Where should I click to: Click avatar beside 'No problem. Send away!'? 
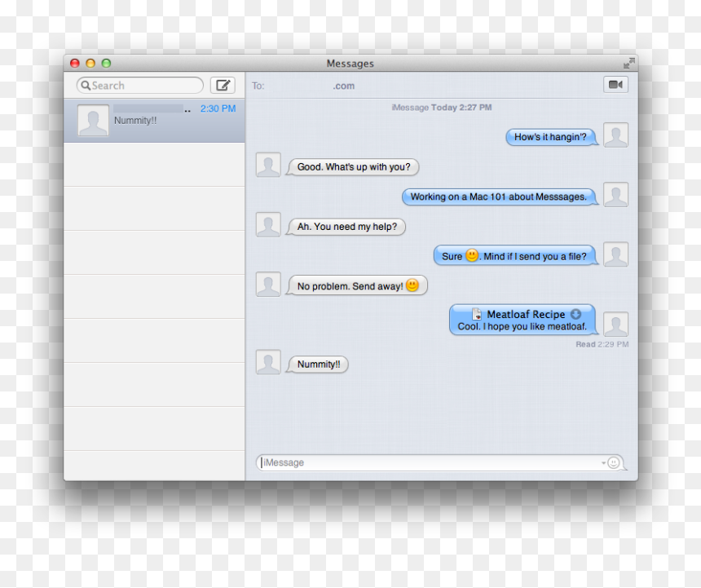[268, 285]
